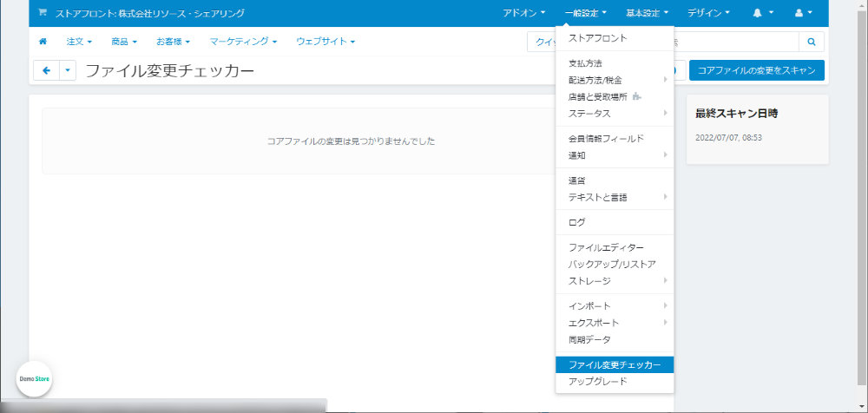Screen dimensions: 868x413
Task: Expand the ウェブサイト menu
Action: coord(325,41)
